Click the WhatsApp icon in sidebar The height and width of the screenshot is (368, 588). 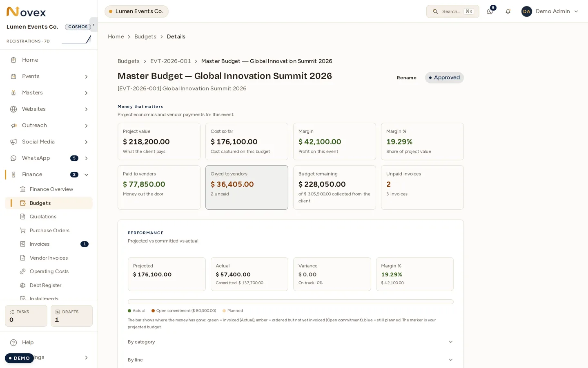[13, 158]
